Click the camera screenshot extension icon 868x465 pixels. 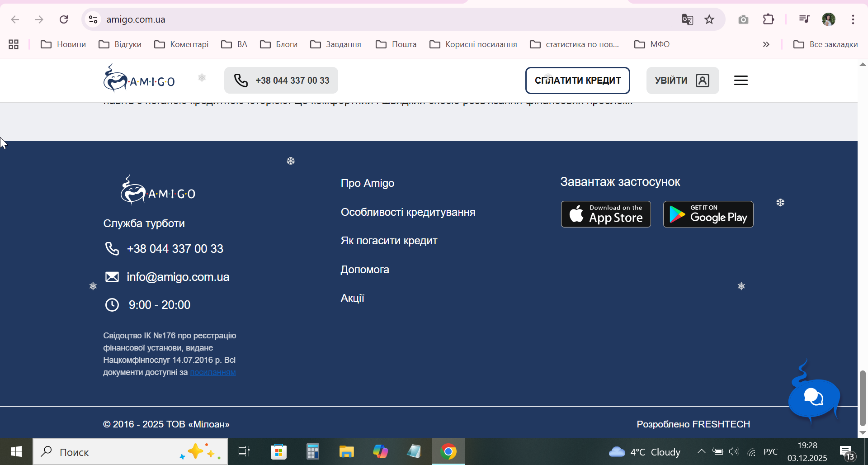(x=743, y=19)
